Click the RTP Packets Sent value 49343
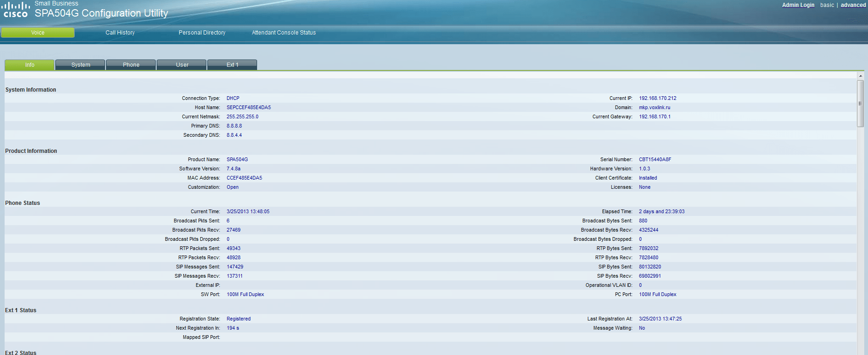Viewport: 868px width, 355px height. 234,248
